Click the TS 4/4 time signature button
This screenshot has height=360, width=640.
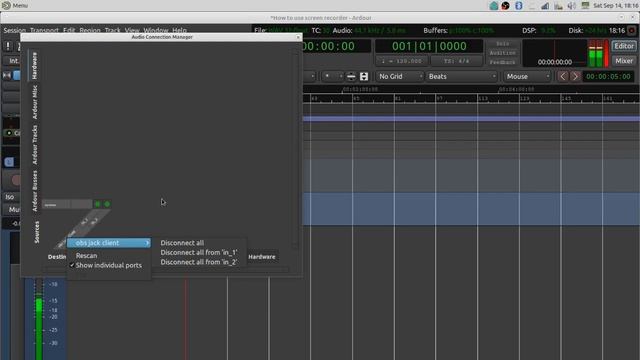tap(456, 61)
